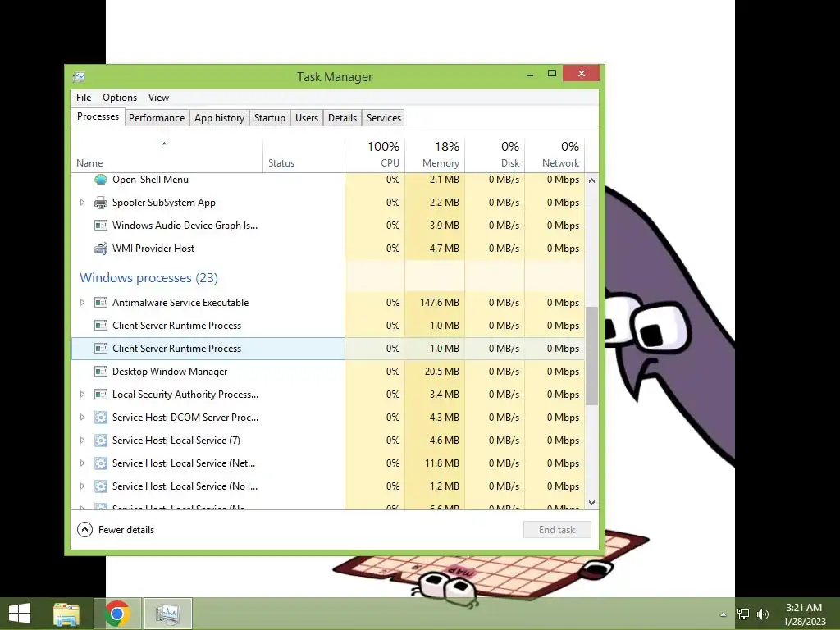The image size is (840, 630).
Task: Select the Windows processes (23) group heading
Action: (149, 278)
